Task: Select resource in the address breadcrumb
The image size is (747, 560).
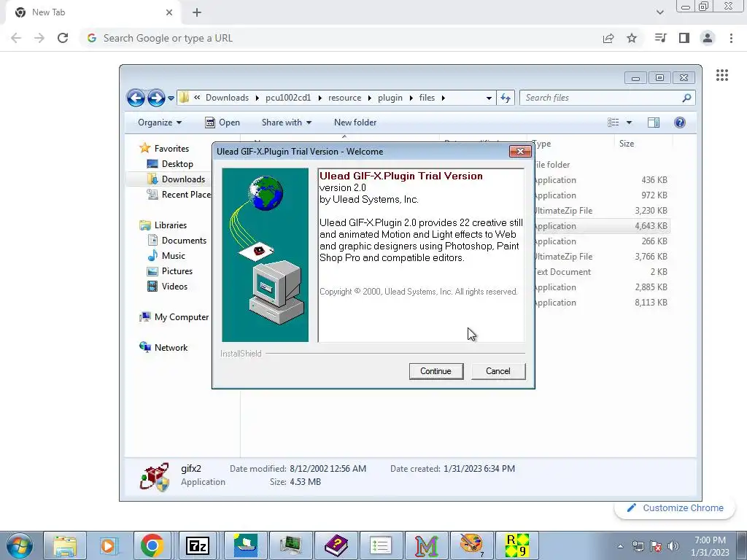Action: point(344,98)
